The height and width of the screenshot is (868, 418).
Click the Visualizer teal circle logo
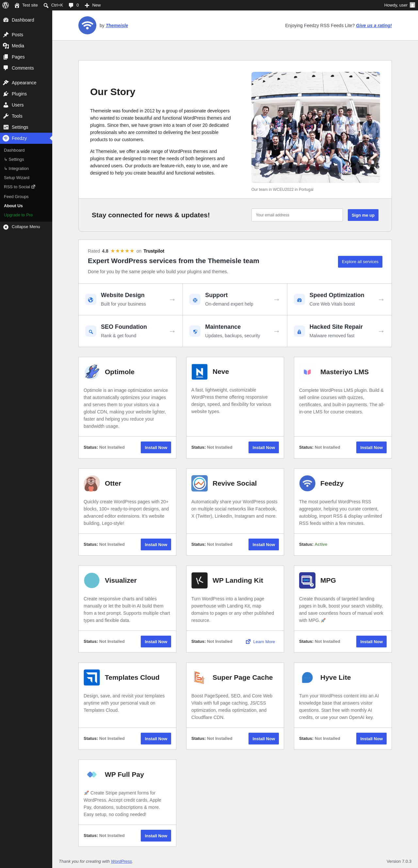coord(92,580)
